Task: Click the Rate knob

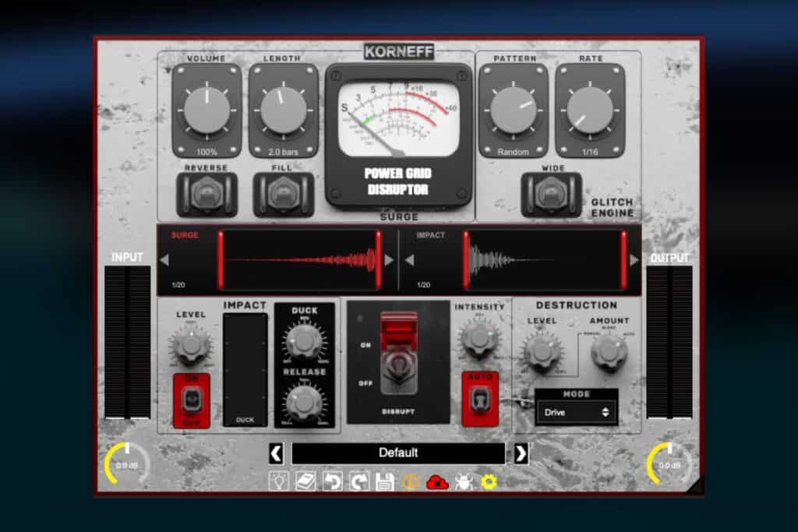Action: (x=591, y=111)
